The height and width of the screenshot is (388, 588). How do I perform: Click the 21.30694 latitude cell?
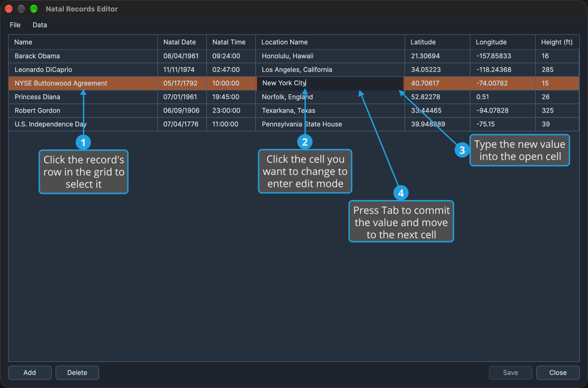pos(437,56)
